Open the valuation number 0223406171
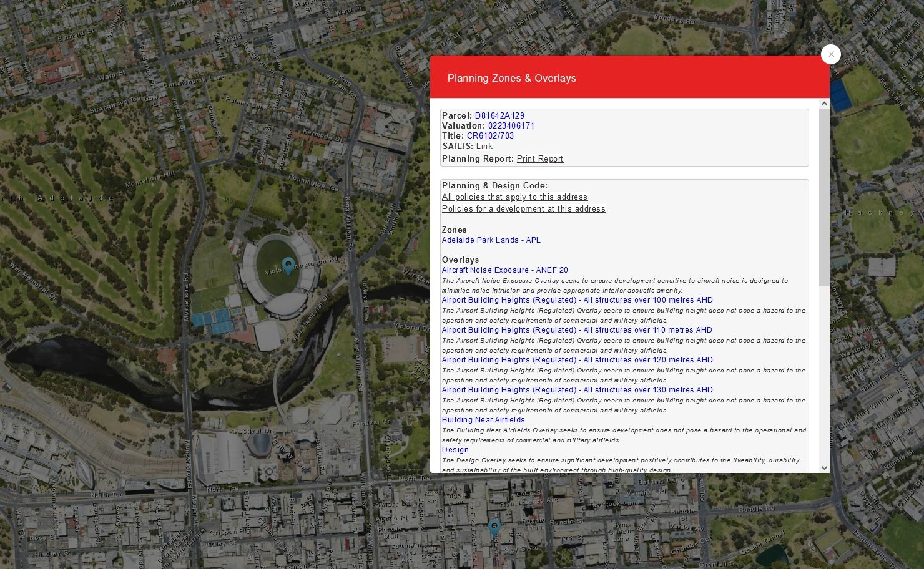The height and width of the screenshot is (569, 924). pyautogui.click(x=510, y=125)
